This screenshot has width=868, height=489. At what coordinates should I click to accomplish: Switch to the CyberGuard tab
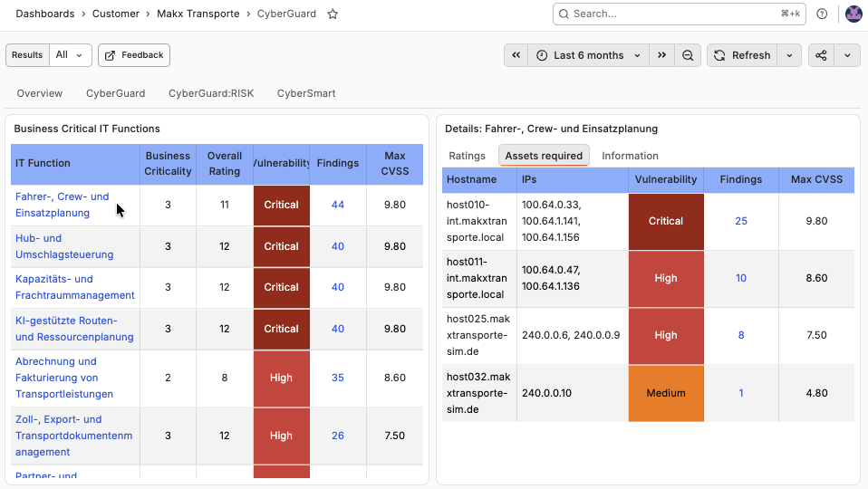[115, 93]
